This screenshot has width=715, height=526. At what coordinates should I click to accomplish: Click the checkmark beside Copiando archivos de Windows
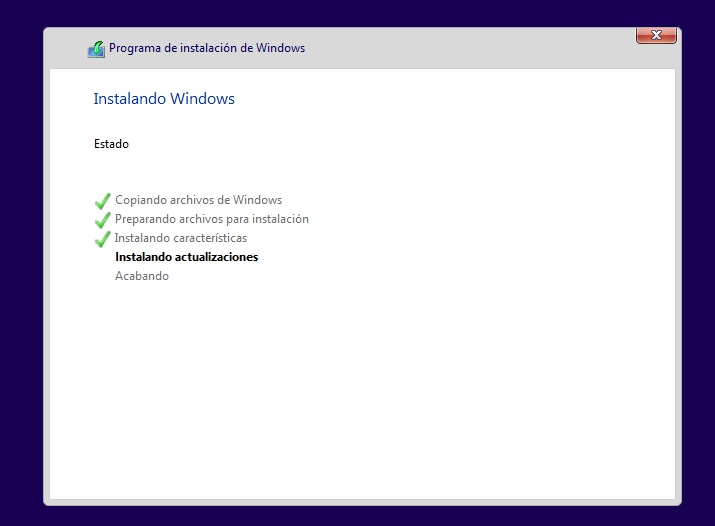pyautogui.click(x=103, y=201)
